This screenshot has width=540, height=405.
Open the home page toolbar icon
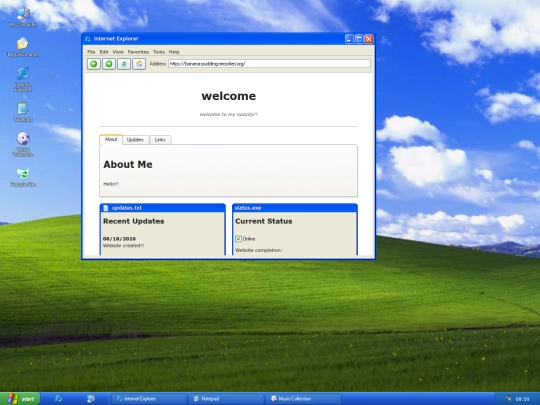tap(139, 64)
